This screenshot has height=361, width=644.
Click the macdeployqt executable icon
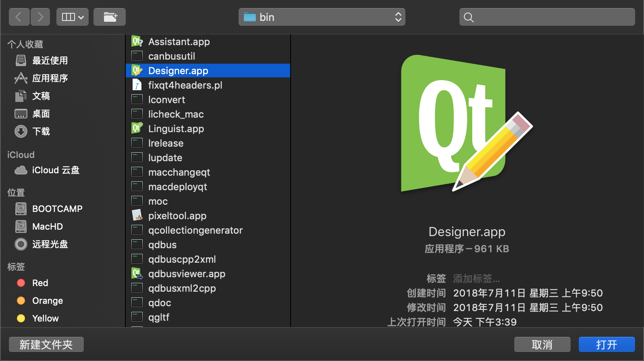(x=137, y=187)
